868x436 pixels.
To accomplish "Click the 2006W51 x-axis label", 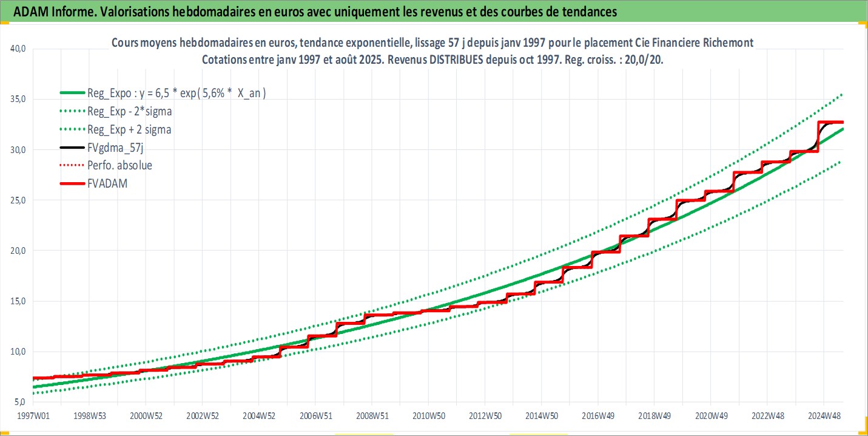I will 315,415.
